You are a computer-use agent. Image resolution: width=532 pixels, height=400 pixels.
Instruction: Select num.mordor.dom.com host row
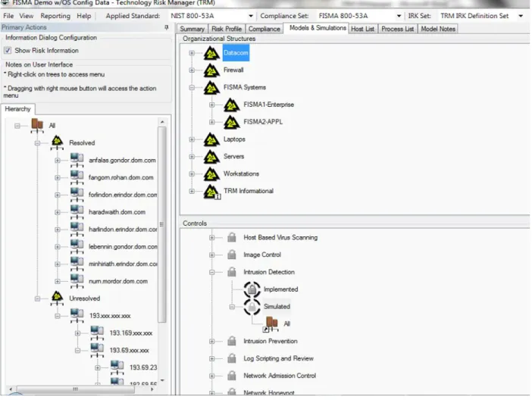click(118, 281)
